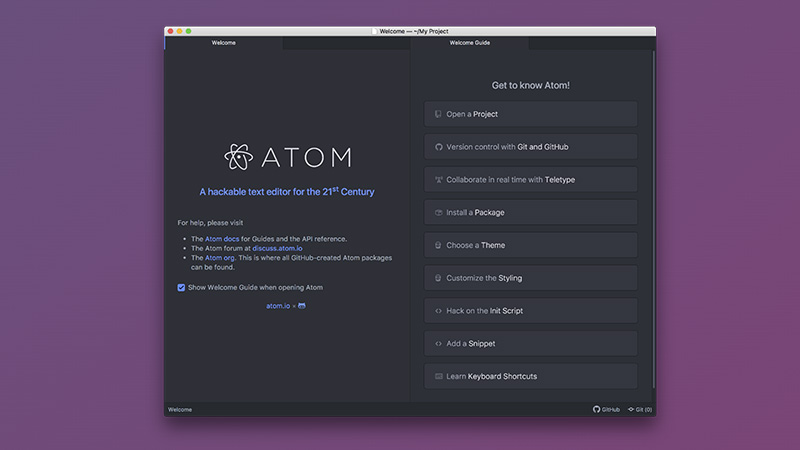Expand Version control with Git and GitHub
Viewport: 800px width, 450px height.
(531, 146)
